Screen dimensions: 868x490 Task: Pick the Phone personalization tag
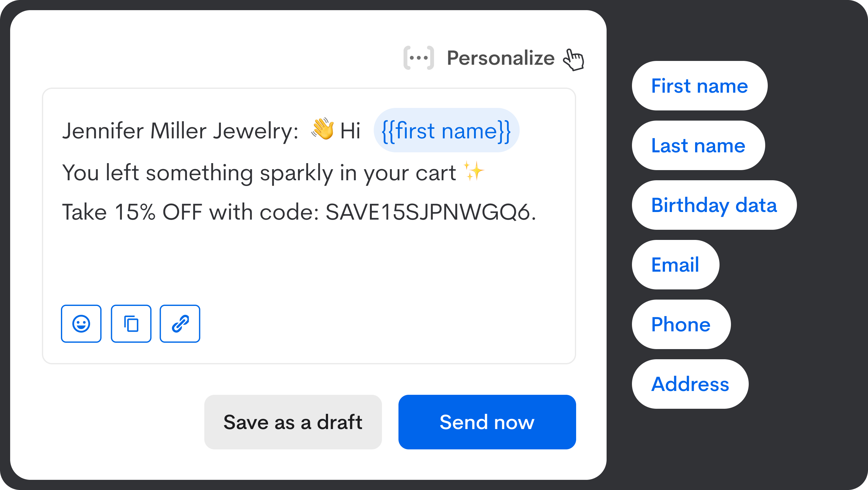[681, 324]
